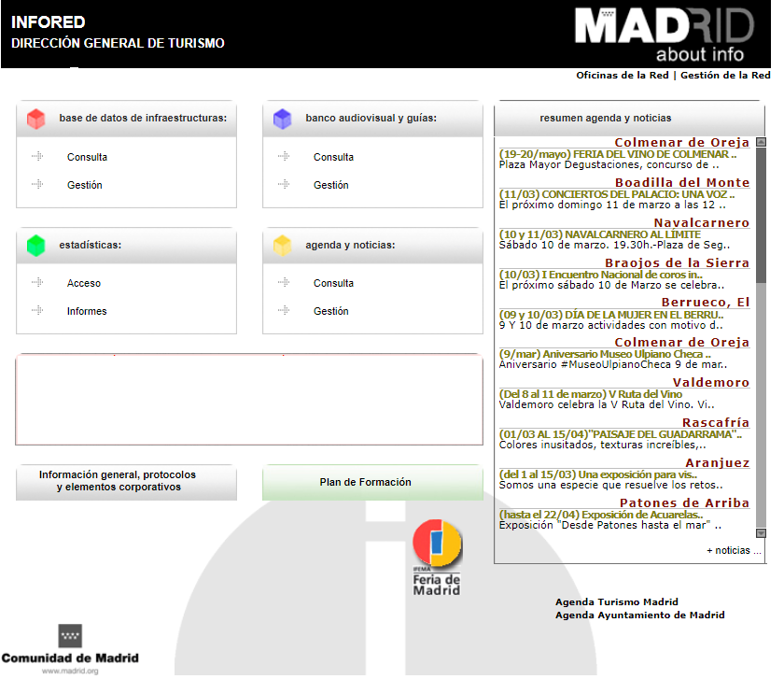Open the Aniversario Museo Ulpiano Checa item
The image size is (784, 679).
(x=605, y=354)
